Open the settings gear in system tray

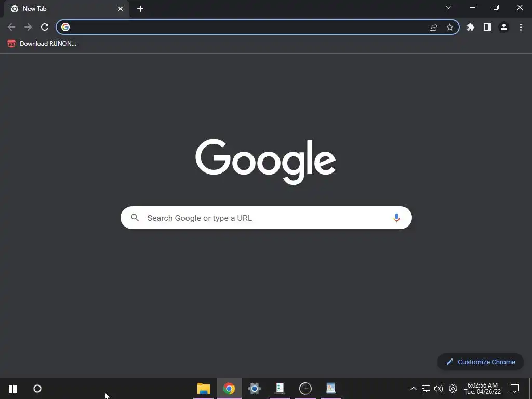click(x=453, y=389)
